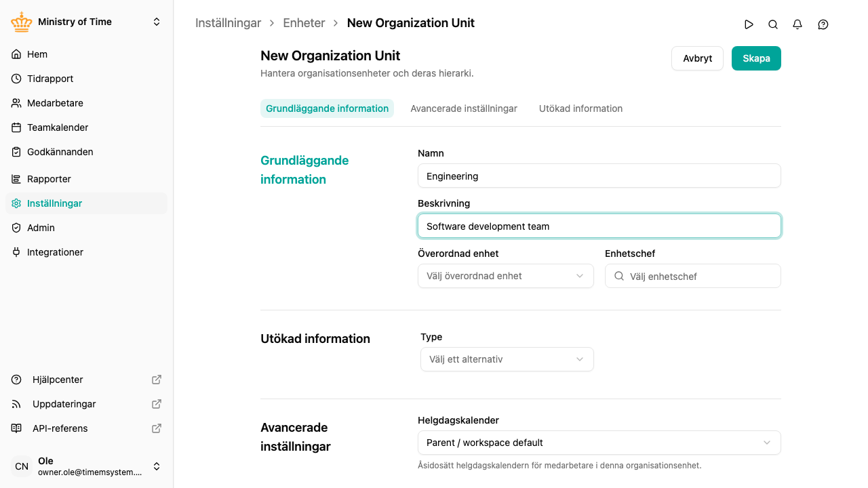Open the workspace switcher chevron beside Ministry of Time
This screenshot has height=488, width=868.
pyautogui.click(x=157, y=22)
